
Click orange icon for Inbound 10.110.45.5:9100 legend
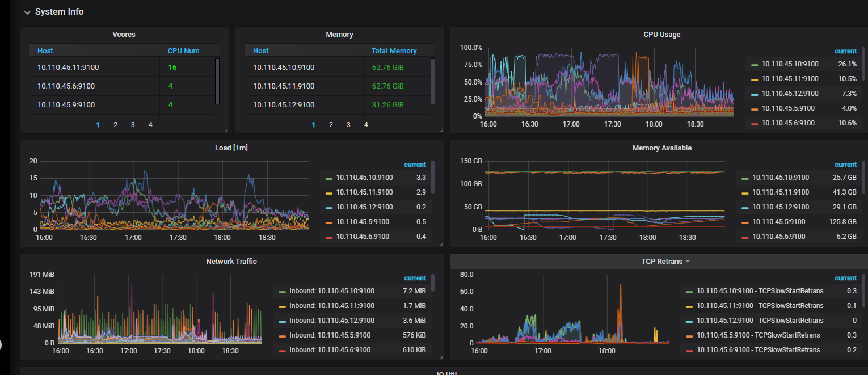(x=282, y=335)
